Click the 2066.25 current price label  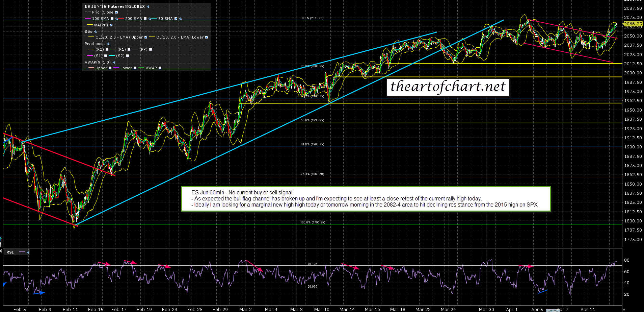point(633,24)
